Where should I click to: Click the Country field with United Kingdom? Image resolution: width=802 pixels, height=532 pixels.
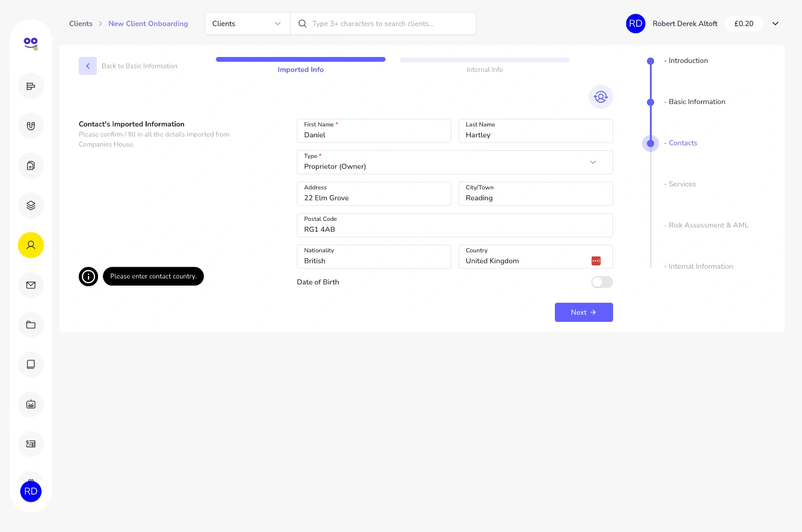(x=535, y=256)
